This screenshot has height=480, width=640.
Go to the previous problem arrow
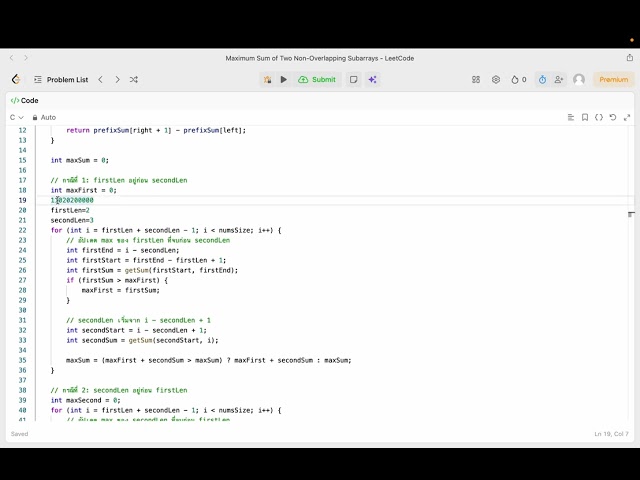100,80
